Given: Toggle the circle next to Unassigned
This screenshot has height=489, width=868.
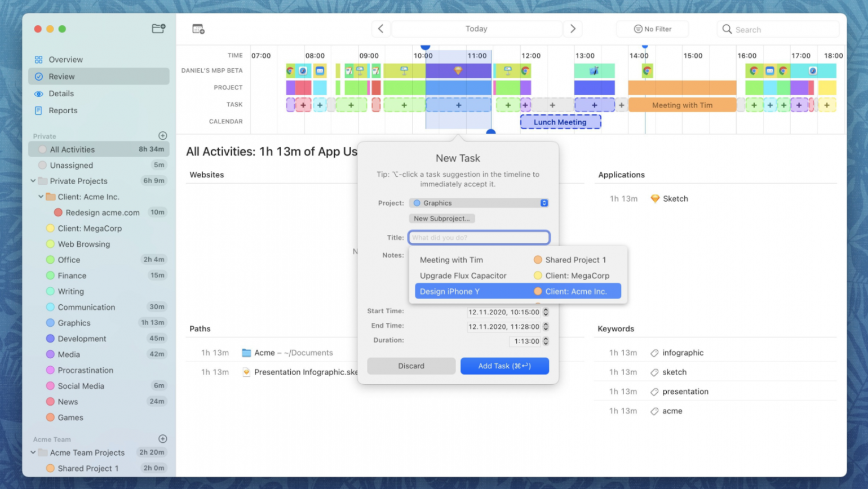Looking at the screenshot, I should [42, 165].
